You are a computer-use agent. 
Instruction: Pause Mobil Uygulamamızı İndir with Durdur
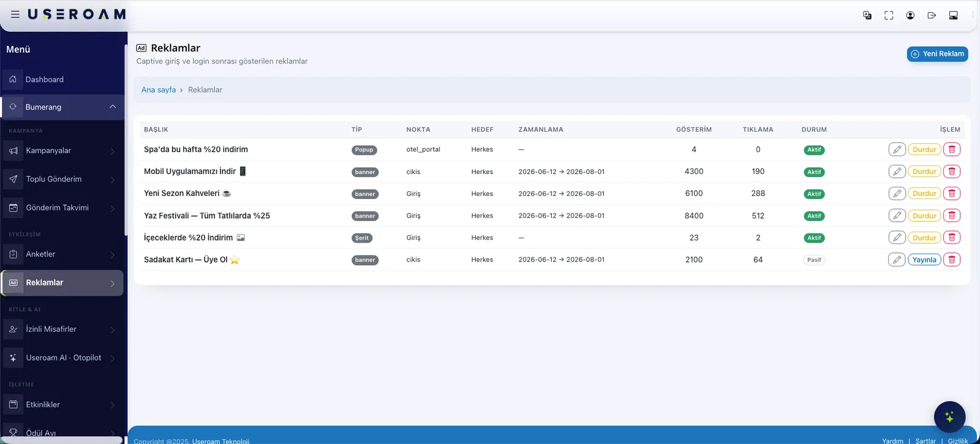pyautogui.click(x=924, y=171)
